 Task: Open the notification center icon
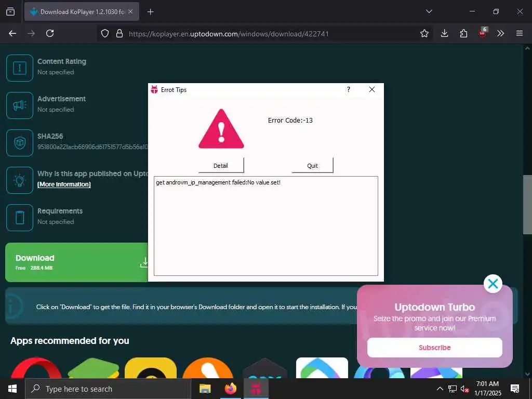pos(515,389)
